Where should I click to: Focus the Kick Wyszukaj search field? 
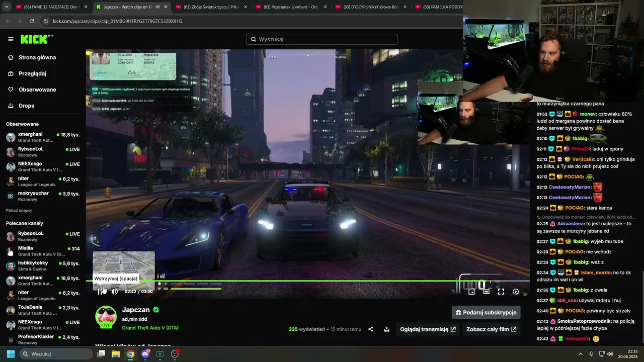point(322,39)
